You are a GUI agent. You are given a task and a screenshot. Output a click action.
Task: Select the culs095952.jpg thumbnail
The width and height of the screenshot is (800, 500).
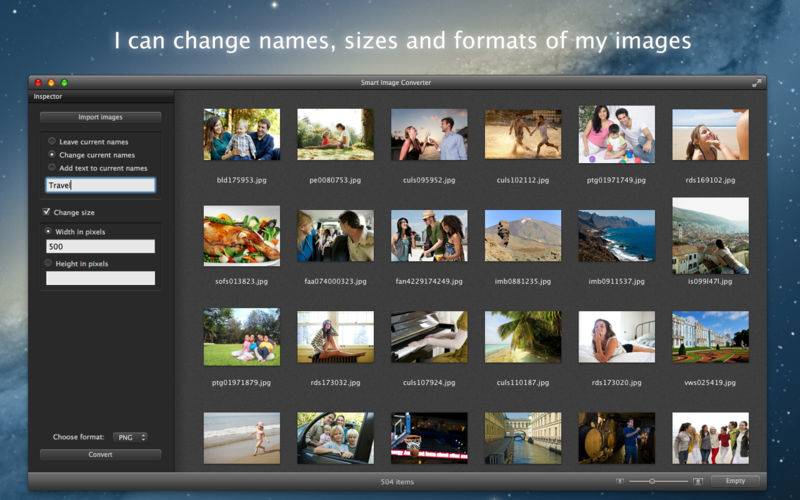click(x=429, y=135)
